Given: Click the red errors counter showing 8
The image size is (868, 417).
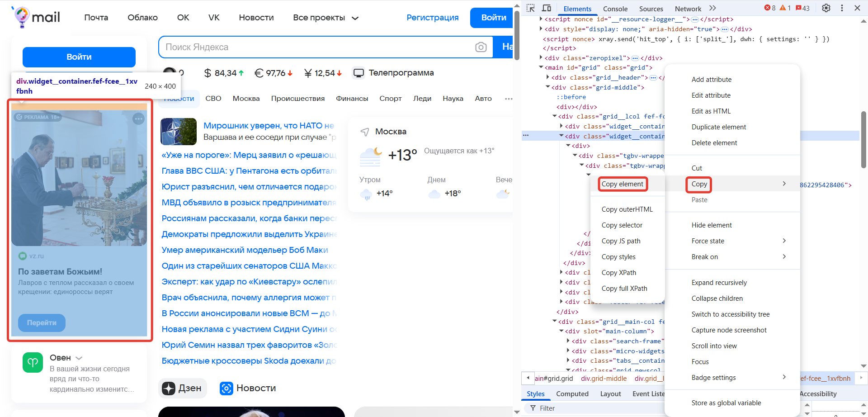Looking at the screenshot, I should pos(770,8).
